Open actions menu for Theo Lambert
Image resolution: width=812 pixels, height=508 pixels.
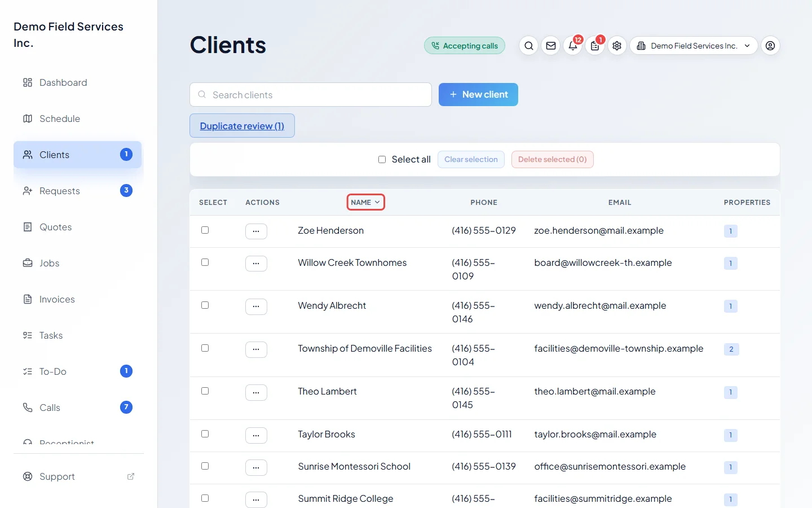point(256,392)
